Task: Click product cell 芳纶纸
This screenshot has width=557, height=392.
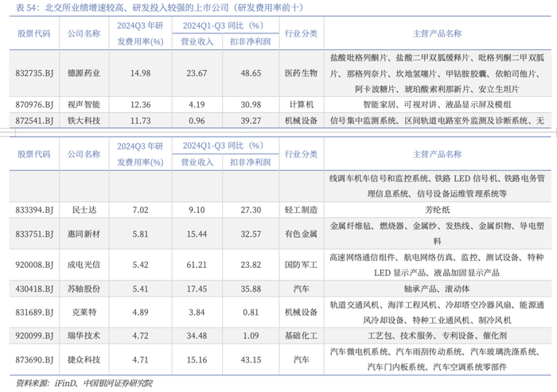Action: tap(438, 210)
